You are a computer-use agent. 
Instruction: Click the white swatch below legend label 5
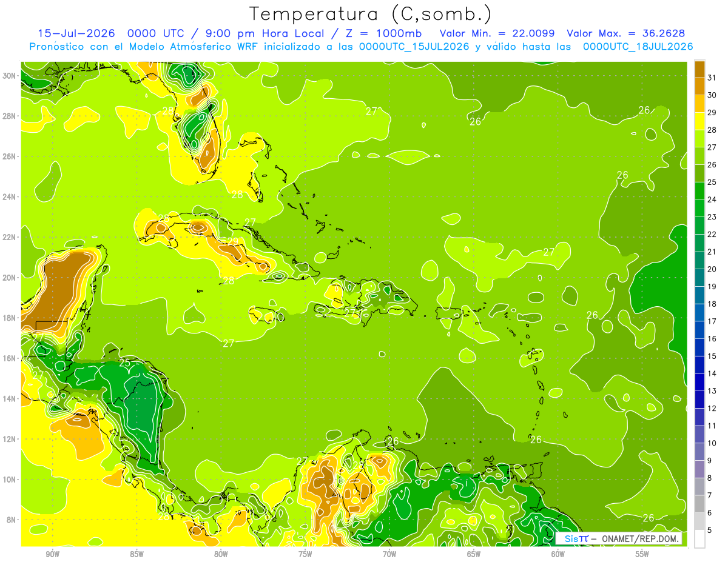tap(699, 539)
